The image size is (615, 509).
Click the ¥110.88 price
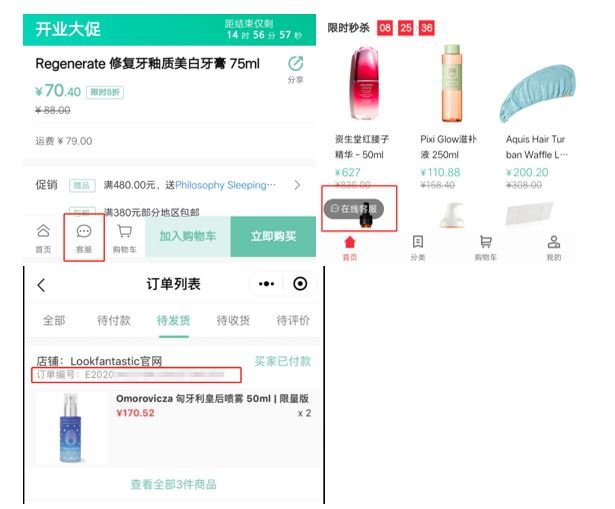tap(440, 172)
